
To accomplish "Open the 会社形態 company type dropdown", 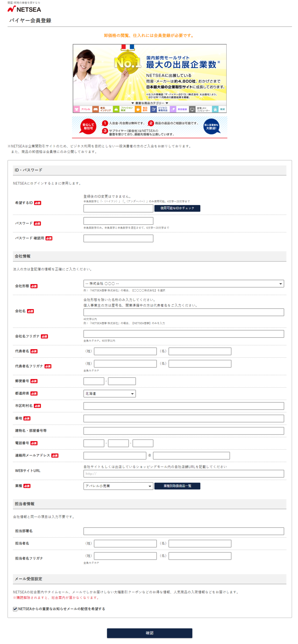I will tap(184, 283).
